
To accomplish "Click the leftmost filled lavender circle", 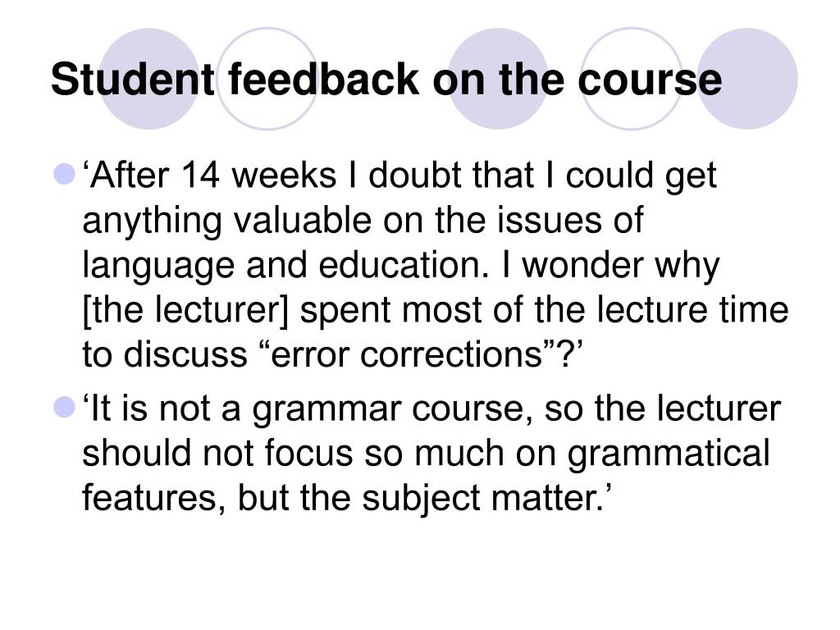I will coord(150,79).
